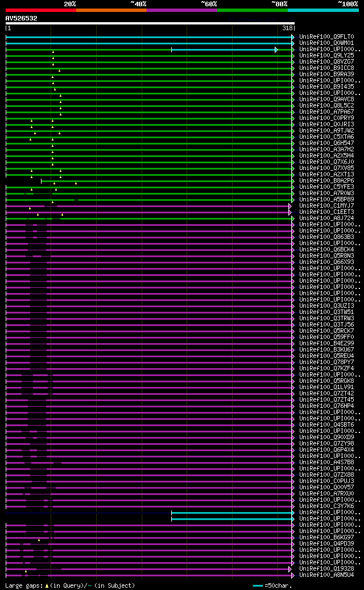Screen dimensions: 364x590
Task: Click the cyan ~100% identity legend bar
Action: coord(324,10)
